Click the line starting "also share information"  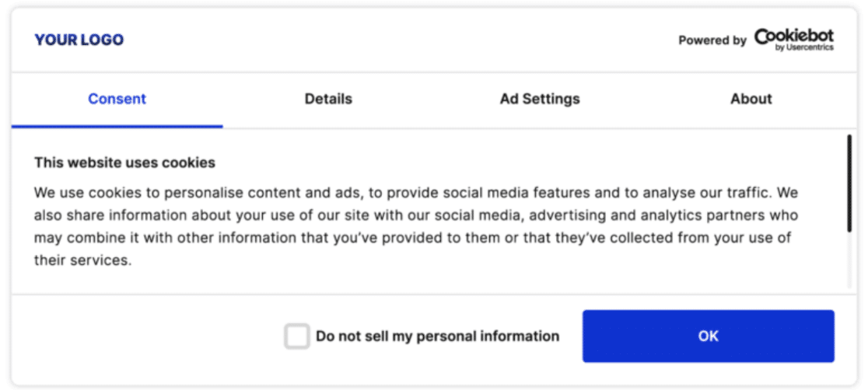tap(416, 215)
